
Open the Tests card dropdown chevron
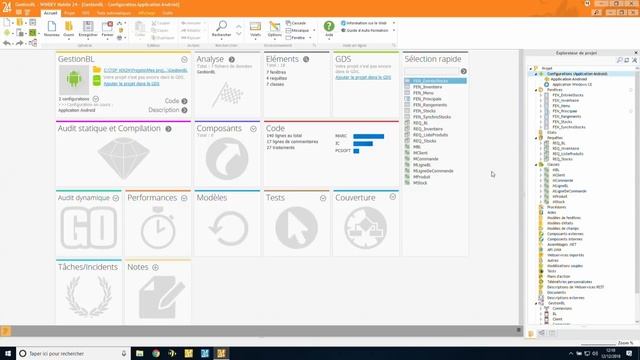(x=323, y=198)
